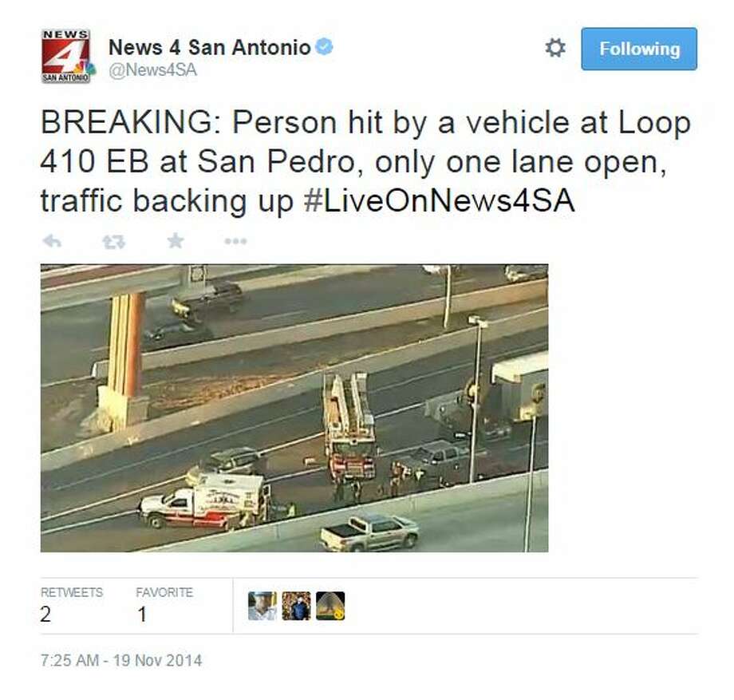Open the second retweeter avatar
734x700 pixels.
[x=296, y=606]
